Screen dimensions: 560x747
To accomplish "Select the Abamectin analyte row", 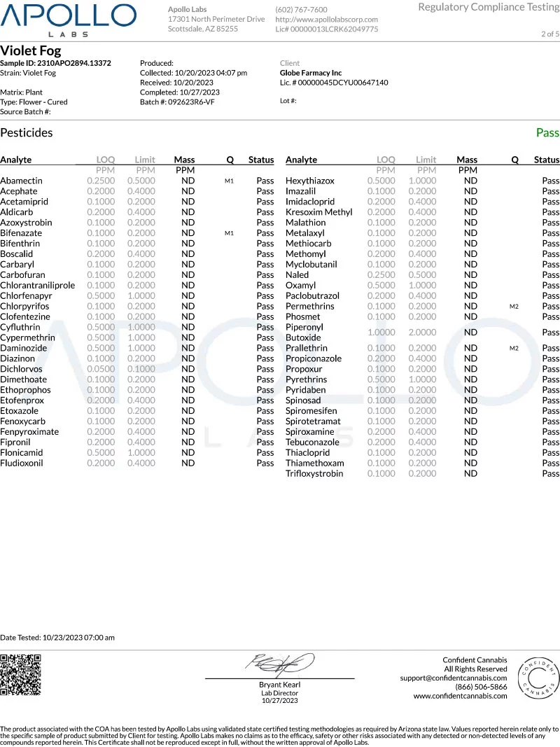I will (x=137, y=181).
